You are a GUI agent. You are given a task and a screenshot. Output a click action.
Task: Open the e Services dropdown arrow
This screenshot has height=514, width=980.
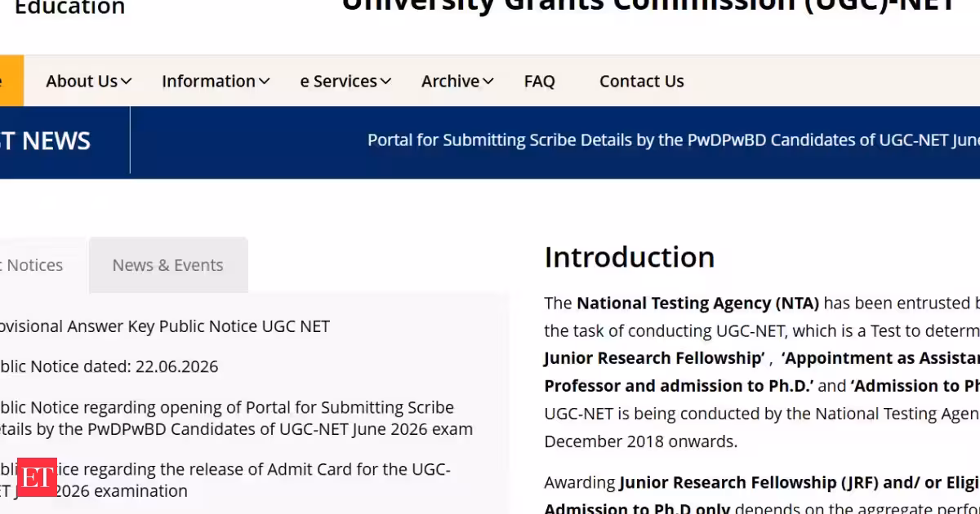coord(385,82)
